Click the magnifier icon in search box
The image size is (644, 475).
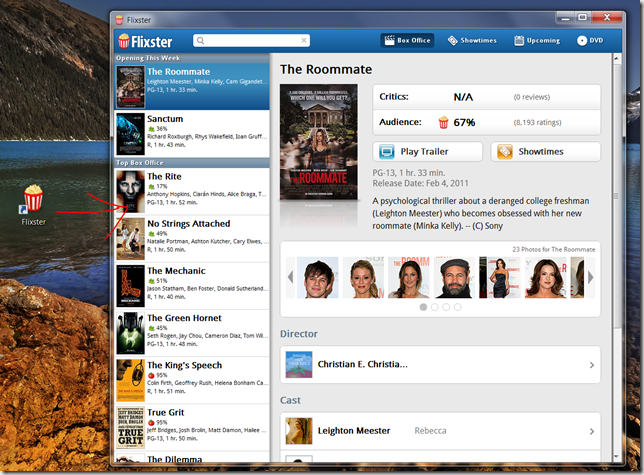pos(200,40)
